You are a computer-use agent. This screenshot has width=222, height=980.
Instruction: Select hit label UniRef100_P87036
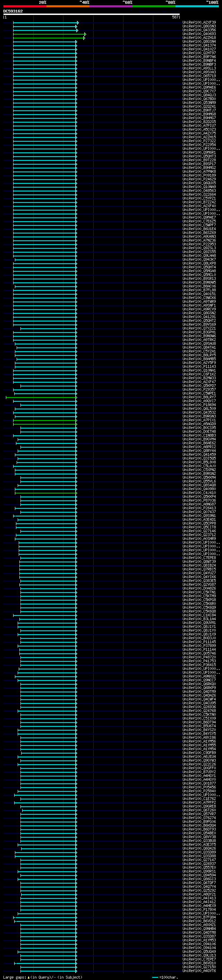pos(199,500)
